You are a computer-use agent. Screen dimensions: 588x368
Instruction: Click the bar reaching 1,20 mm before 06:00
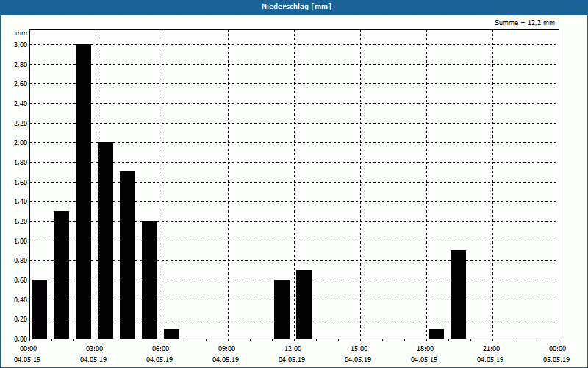(x=150, y=280)
